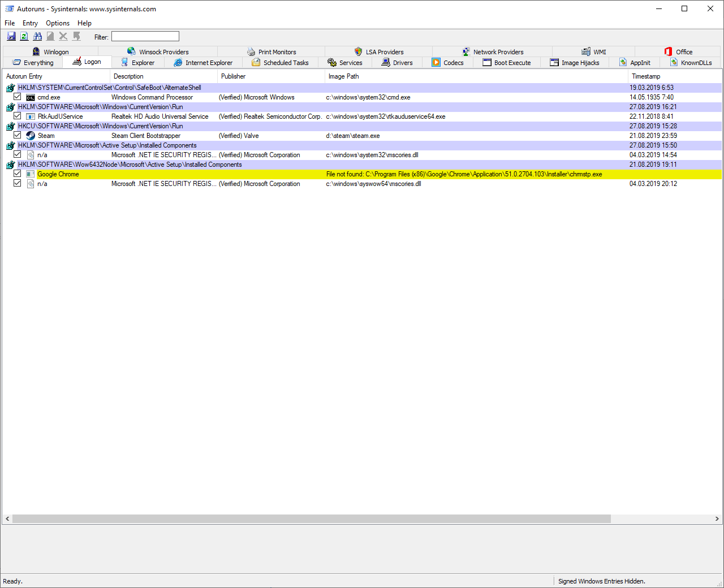The height and width of the screenshot is (588, 724).
Task: Click the registry icon beside the SafeBoot AlternateShell key
Action: pyautogui.click(x=10, y=88)
